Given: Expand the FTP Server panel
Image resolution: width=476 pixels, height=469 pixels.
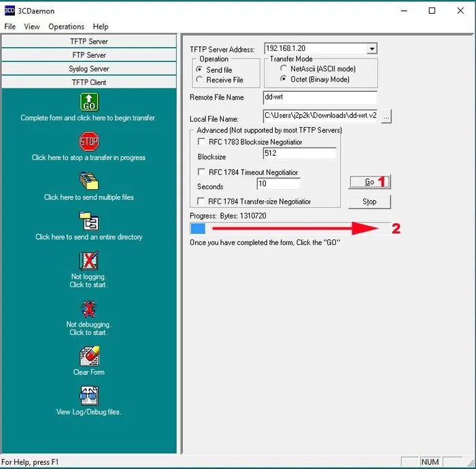Looking at the screenshot, I should [89, 55].
